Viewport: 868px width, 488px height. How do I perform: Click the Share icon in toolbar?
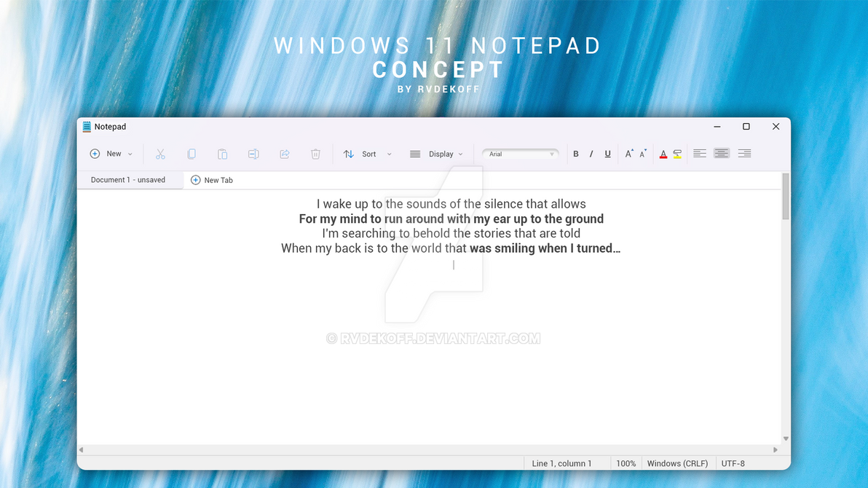pyautogui.click(x=285, y=154)
